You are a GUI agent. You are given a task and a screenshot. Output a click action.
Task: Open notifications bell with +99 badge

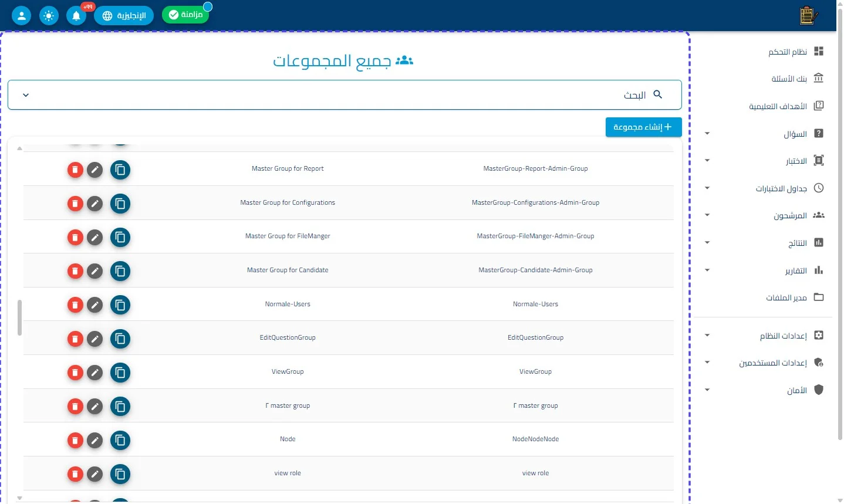pyautogui.click(x=76, y=15)
